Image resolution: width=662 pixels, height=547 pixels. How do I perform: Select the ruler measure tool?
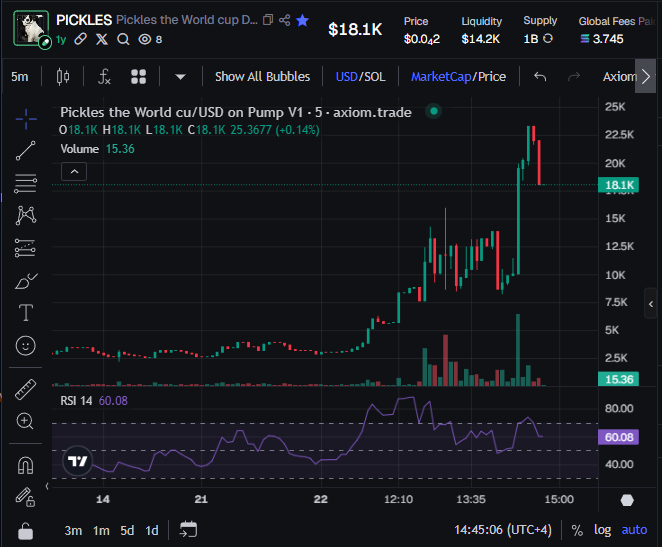(26, 389)
